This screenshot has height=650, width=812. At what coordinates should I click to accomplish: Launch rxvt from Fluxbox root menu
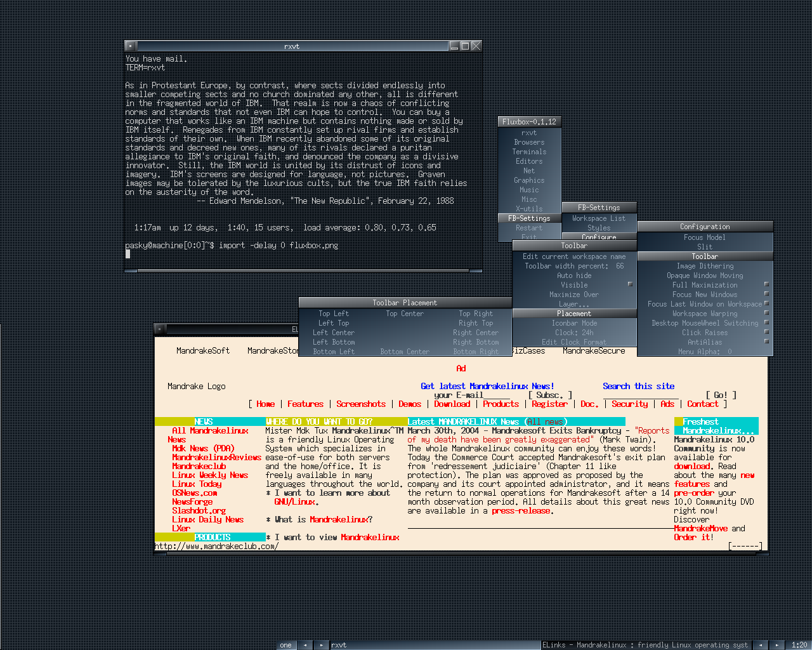(x=529, y=133)
